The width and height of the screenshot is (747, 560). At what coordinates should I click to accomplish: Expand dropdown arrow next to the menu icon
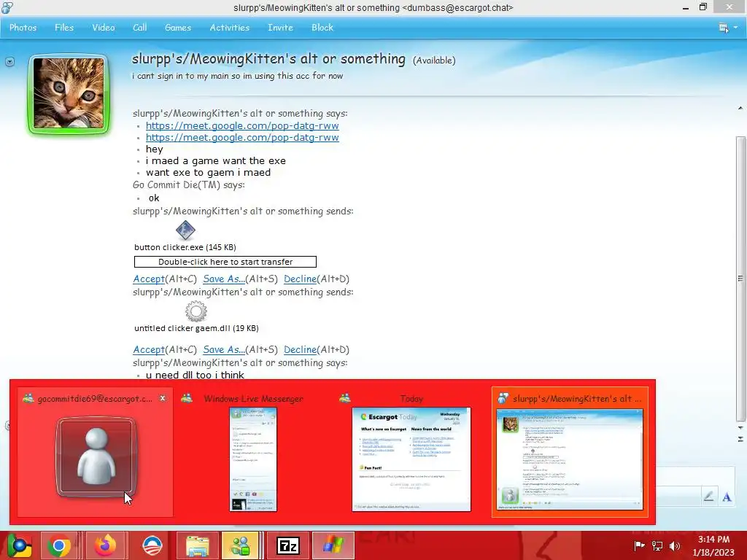click(735, 28)
